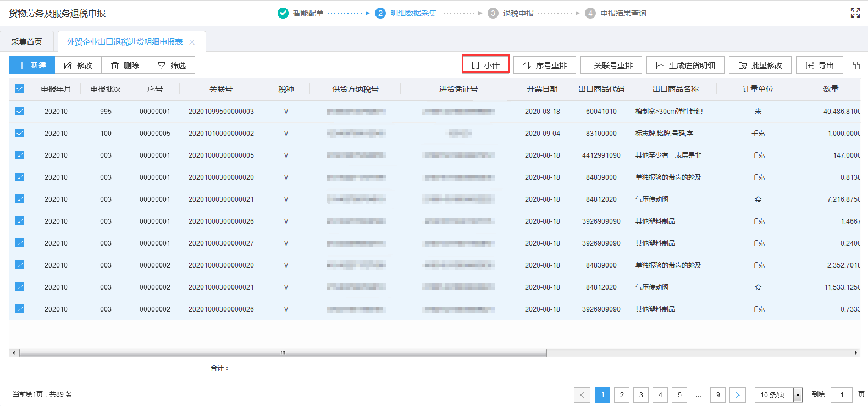868x406 pixels.
Task: Click the 开票日期 column header
Action: [x=542, y=89]
